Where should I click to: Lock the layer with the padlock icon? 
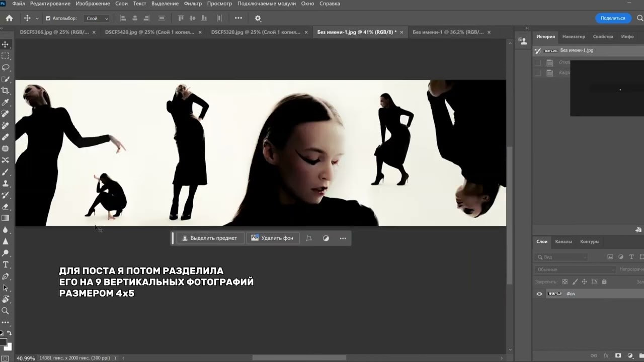pyautogui.click(x=604, y=282)
